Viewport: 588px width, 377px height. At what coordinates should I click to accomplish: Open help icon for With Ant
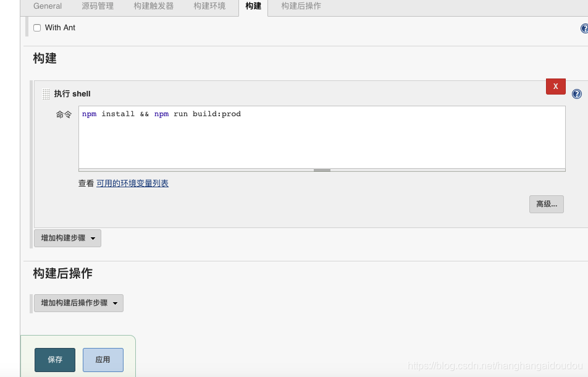tap(584, 28)
